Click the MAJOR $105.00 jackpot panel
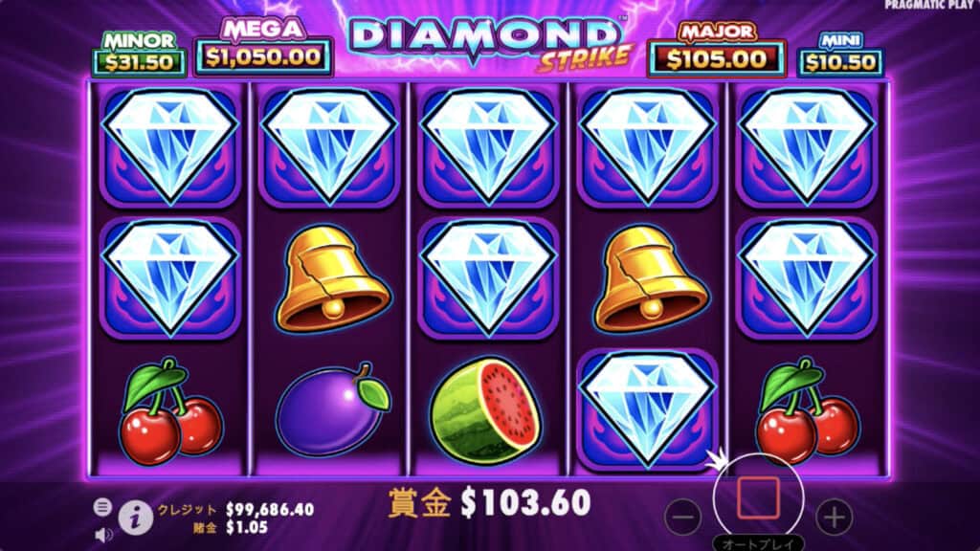 pyautogui.click(x=716, y=51)
